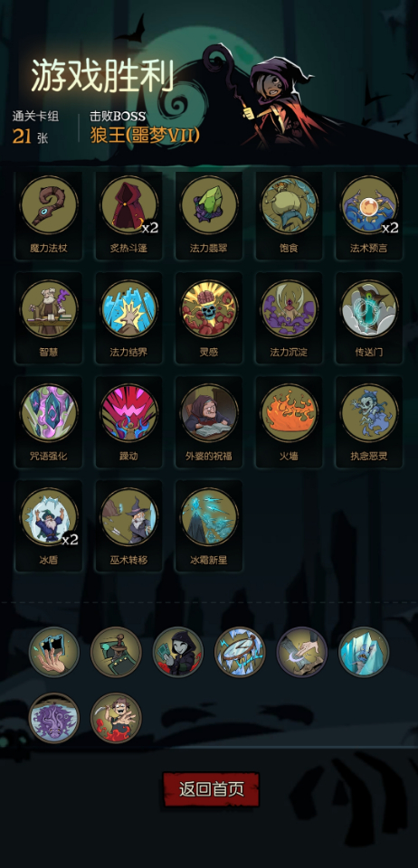This screenshot has height=868, width=418.
Task: Select the 传送门 portal card
Action: point(369,309)
